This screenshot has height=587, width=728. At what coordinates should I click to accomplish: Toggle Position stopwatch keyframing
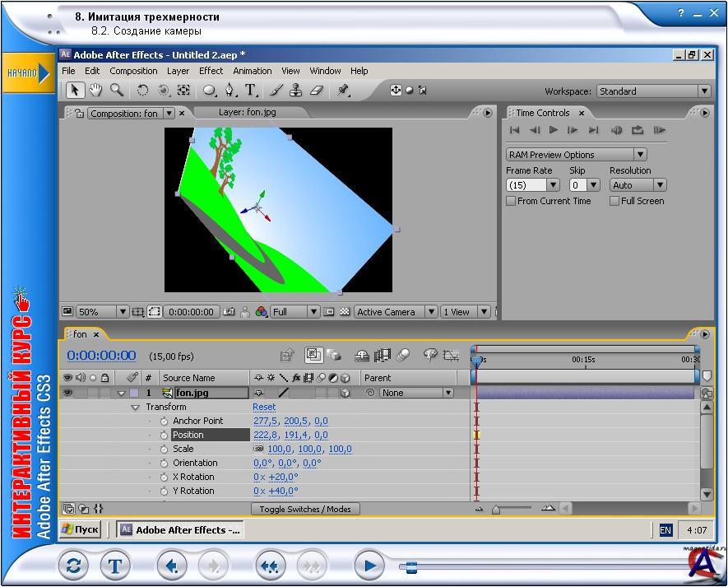click(164, 435)
